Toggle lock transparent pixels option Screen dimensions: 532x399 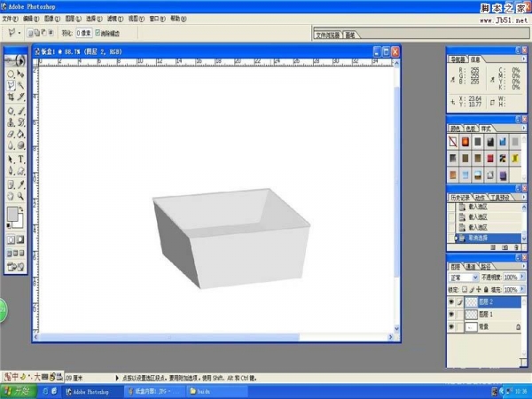tap(465, 289)
